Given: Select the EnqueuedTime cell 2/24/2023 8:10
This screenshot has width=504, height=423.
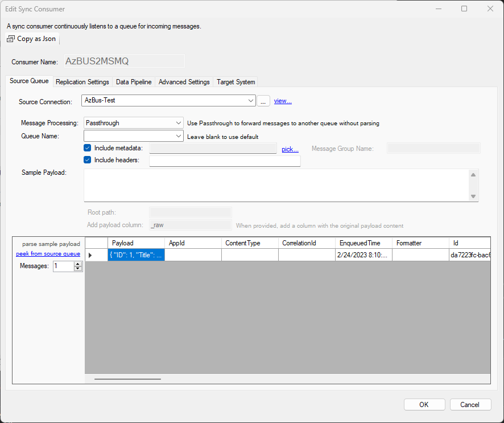Looking at the screenshot, I should point(364,255).
